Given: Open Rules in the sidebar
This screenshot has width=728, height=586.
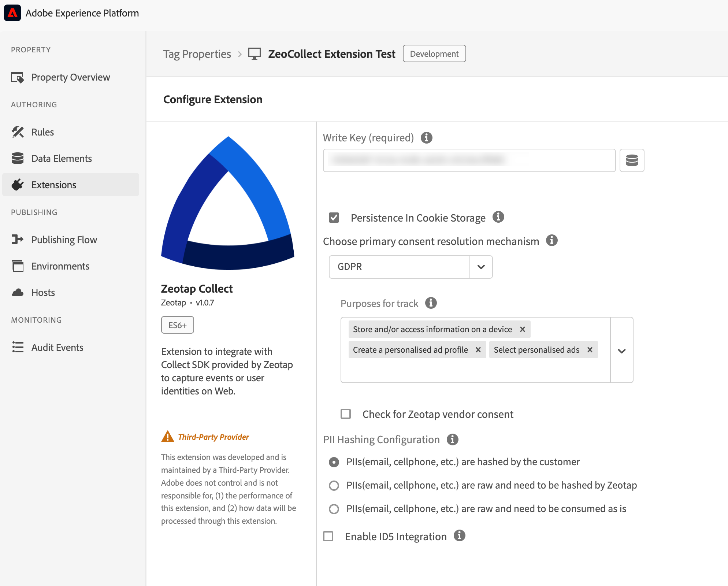Looking at the screenshot, I should coord(42,132).
